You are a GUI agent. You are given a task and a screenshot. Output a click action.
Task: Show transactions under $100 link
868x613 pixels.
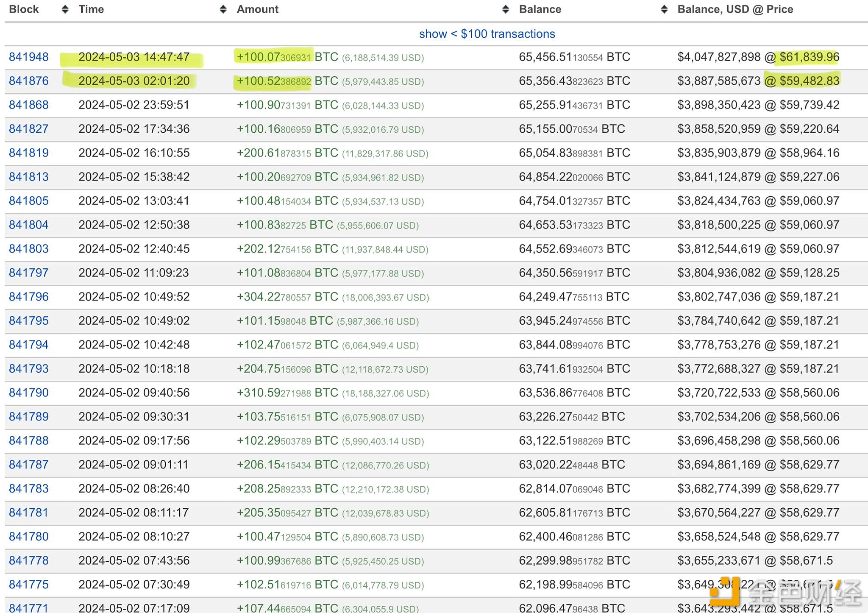pyautogui.click(x=487, y=34)
